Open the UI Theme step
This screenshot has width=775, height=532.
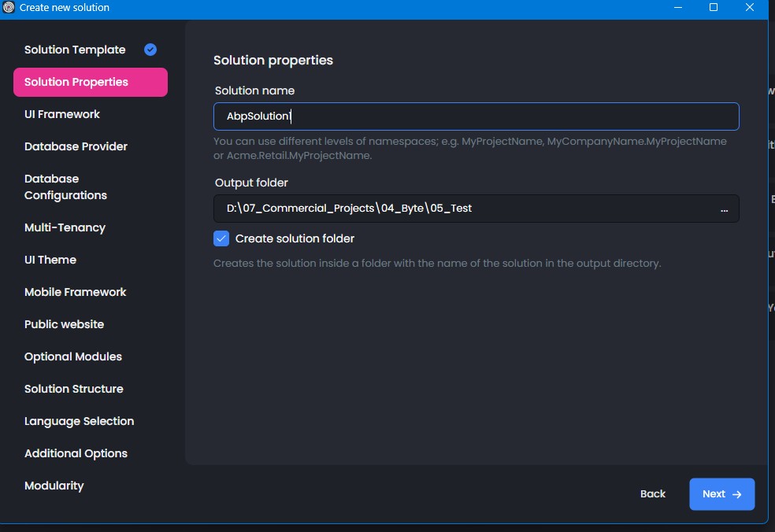click(x=50, y=260)
